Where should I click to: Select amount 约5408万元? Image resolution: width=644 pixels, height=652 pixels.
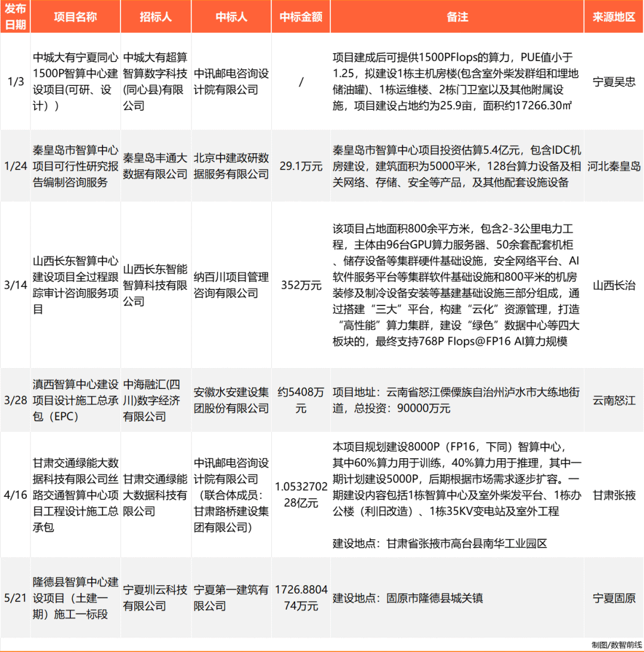301,400
